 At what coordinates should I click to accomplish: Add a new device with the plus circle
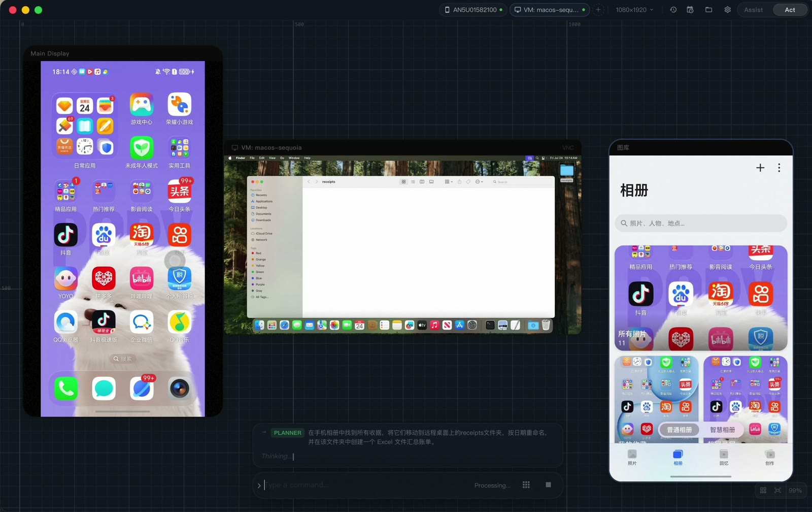tap(598, 10)
